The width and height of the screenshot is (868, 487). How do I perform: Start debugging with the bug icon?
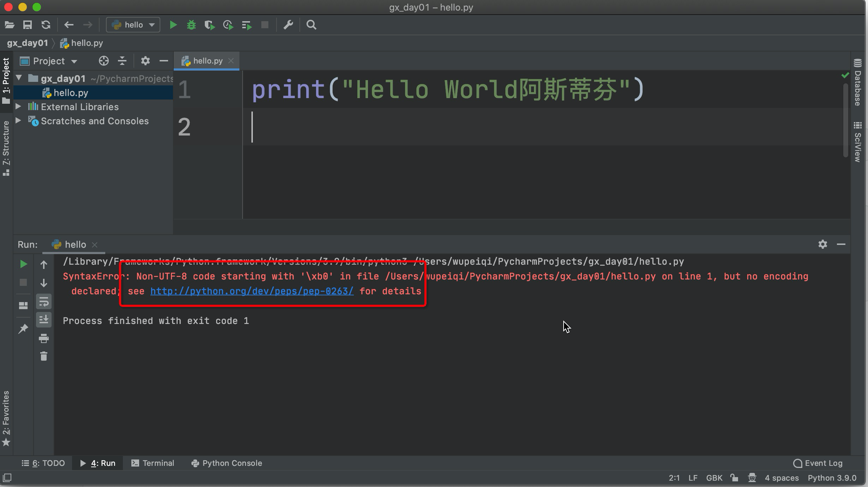click(x=191, y=25)
